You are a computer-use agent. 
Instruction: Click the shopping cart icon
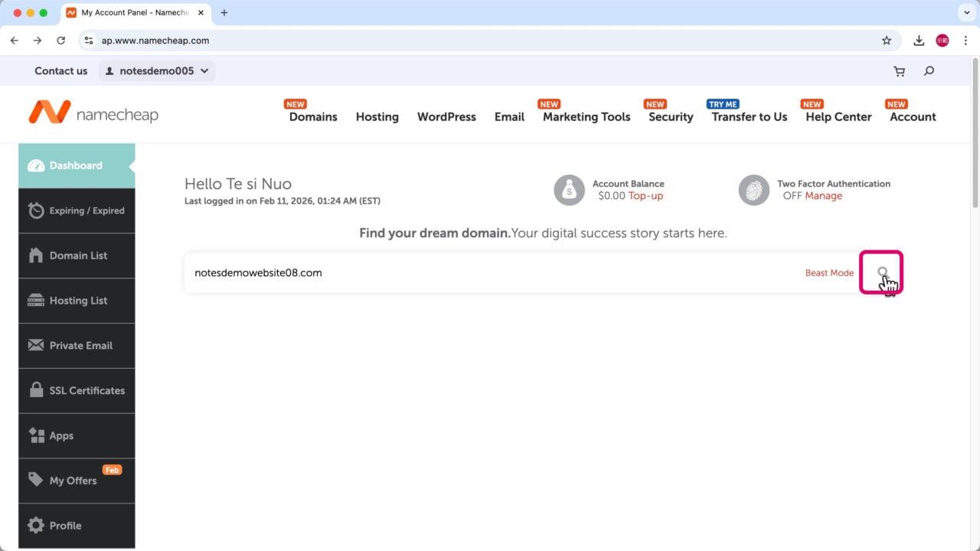pos(899,71)
